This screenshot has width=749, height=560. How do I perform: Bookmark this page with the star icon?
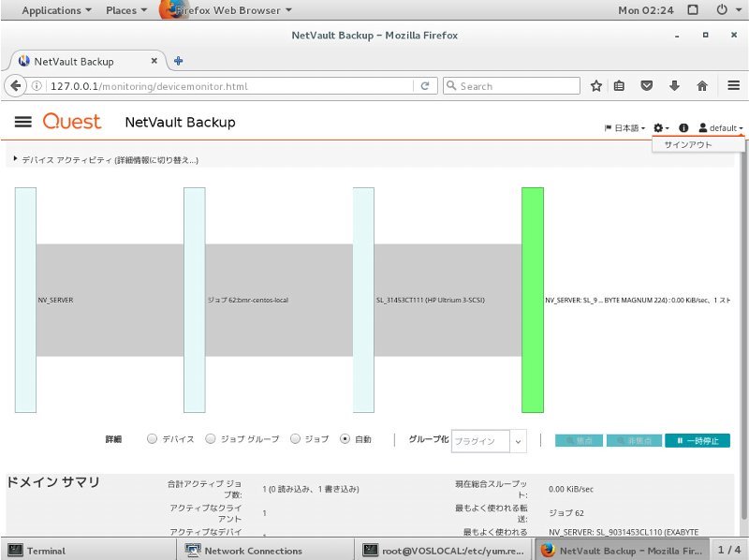tap(595, 86)
